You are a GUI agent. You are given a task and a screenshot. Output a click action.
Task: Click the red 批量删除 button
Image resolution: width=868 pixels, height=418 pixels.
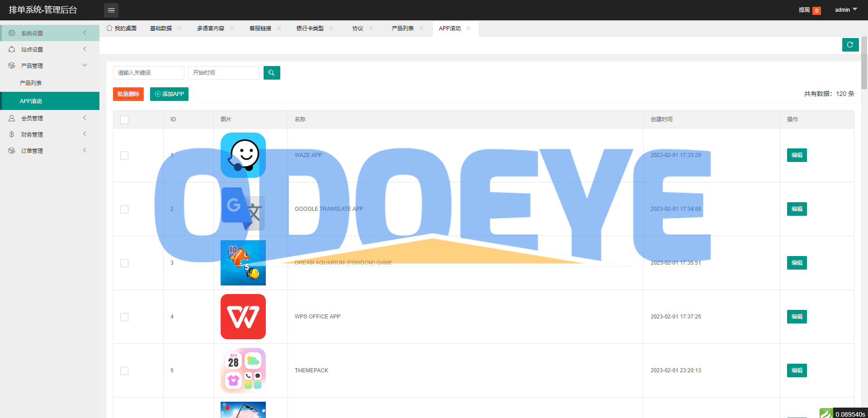coord(128,94)
